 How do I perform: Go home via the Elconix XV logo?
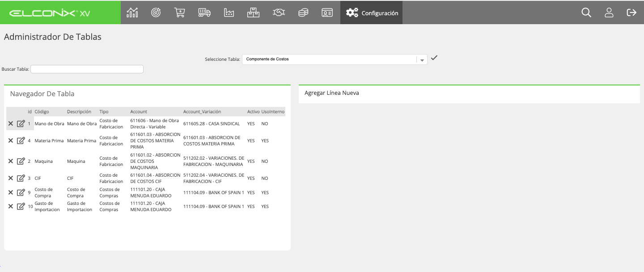click(50, 13)
